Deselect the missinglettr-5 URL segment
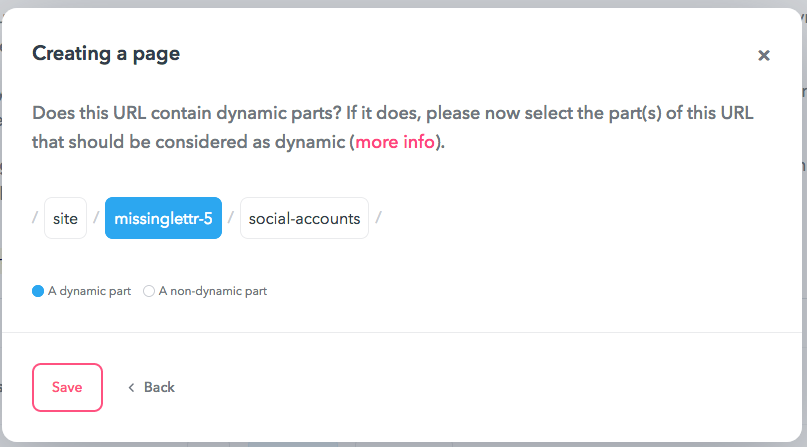 click(x=163, y=218)
